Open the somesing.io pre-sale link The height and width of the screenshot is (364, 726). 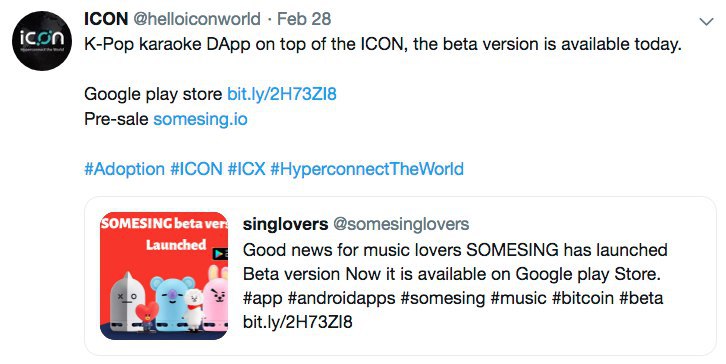point(200,119)
